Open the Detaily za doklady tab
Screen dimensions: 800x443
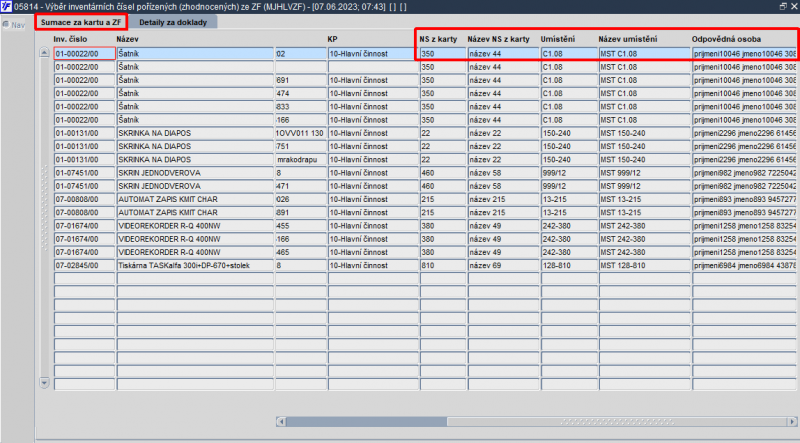[x=173, y=22]
